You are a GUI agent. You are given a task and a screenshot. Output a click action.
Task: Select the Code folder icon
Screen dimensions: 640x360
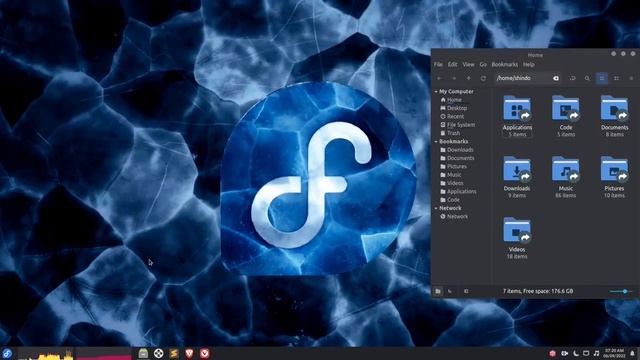click(x=565, y=108)
